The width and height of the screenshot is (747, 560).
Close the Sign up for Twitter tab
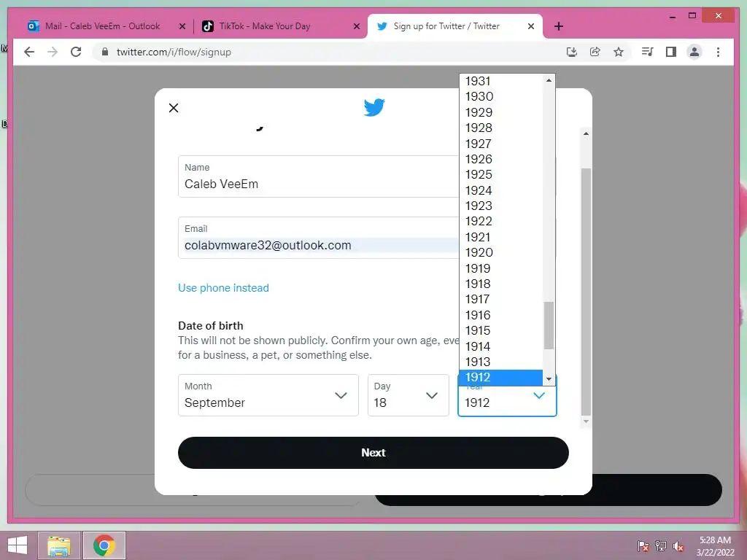click(x=531, y=27)
